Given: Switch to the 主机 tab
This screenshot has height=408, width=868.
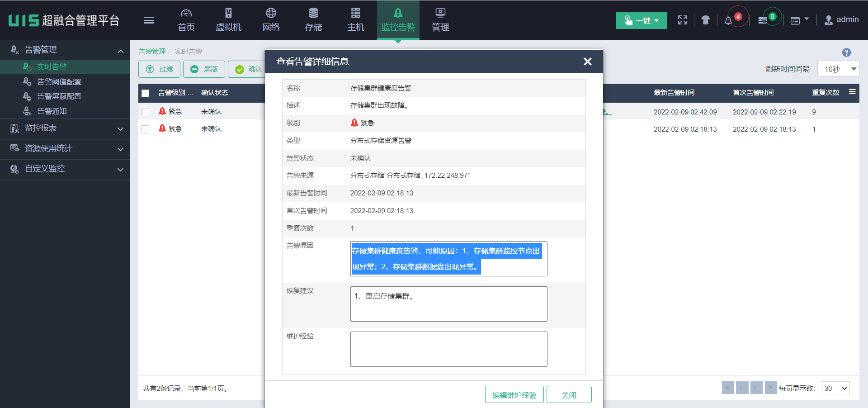Looking at the screenshot, I should [356, 20].
